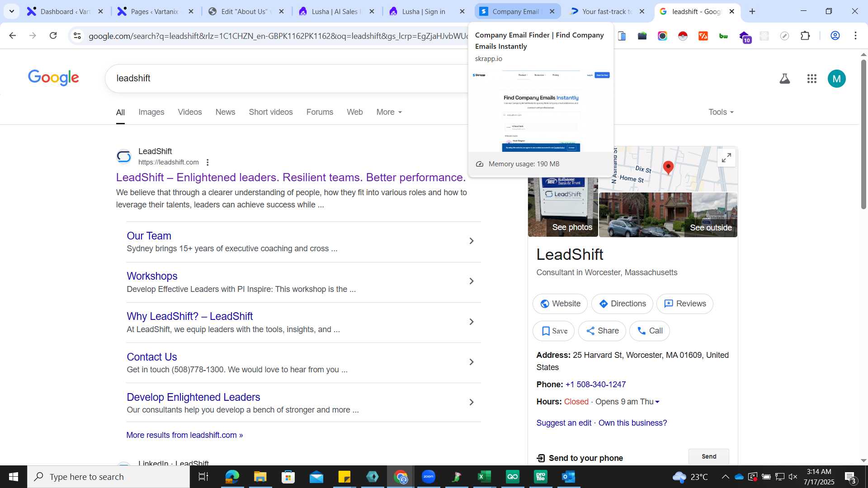Click Own this business link

(632, 423)
